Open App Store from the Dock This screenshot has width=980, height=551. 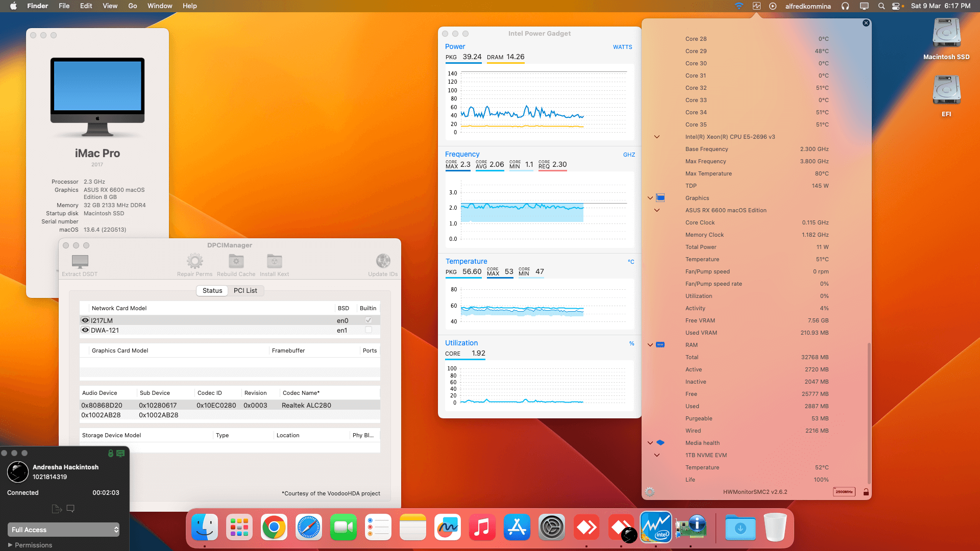point(517,528)
